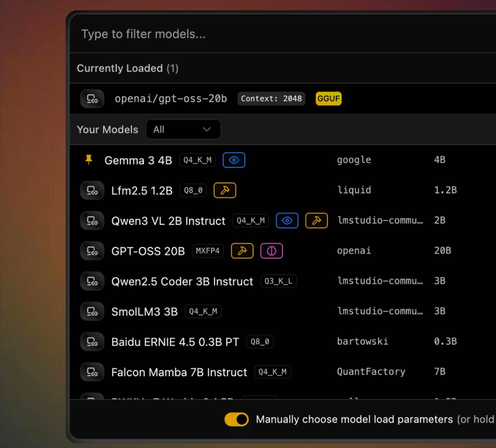Click the Context: 2048 badge
Screen dimensions: 496x448
pyautogui.click(x=271, y=99)
